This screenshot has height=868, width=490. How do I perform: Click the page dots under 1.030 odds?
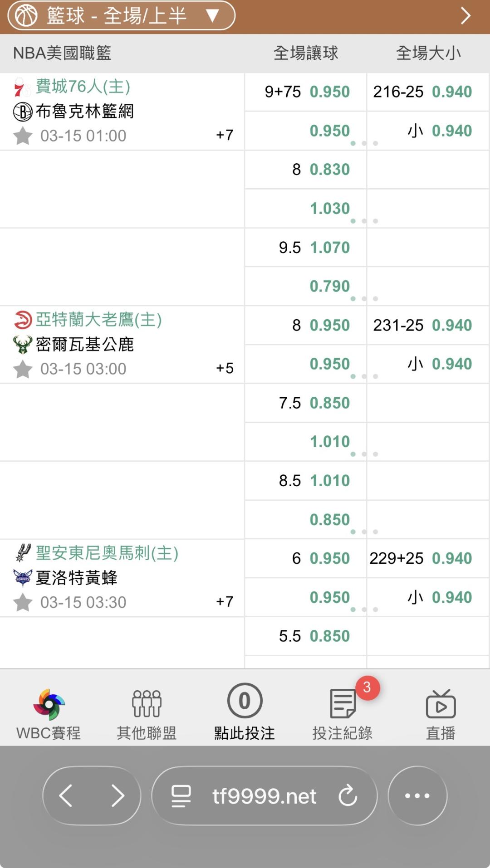(364, 221)
